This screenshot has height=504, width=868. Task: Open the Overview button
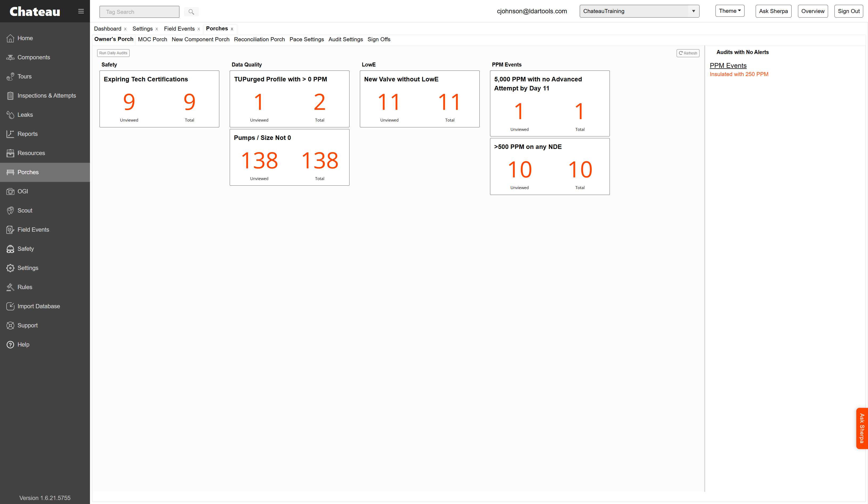tap(813, 11)
